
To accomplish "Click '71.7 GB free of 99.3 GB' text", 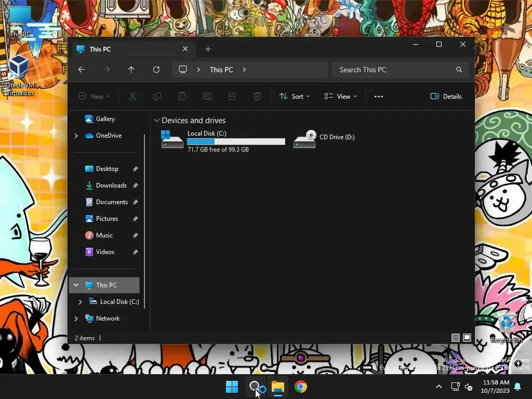I will point(218,150).
